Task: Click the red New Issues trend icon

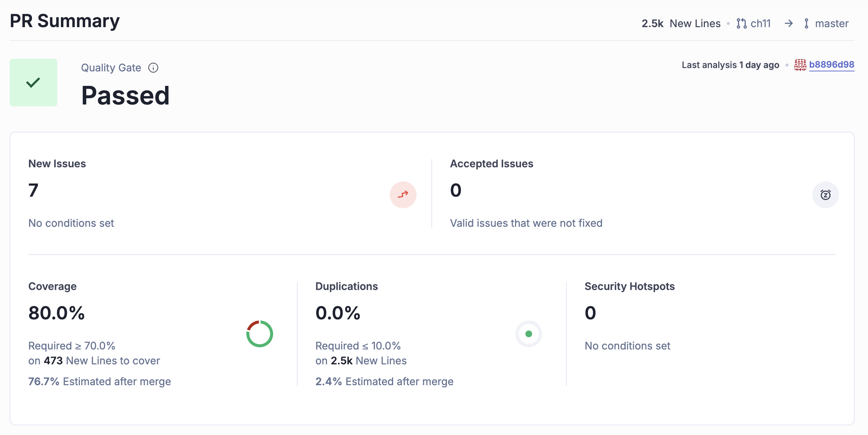Action: coord(403,194)
